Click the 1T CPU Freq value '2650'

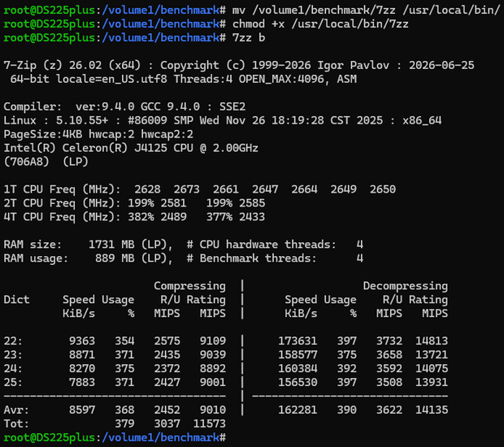pos(383,189)
